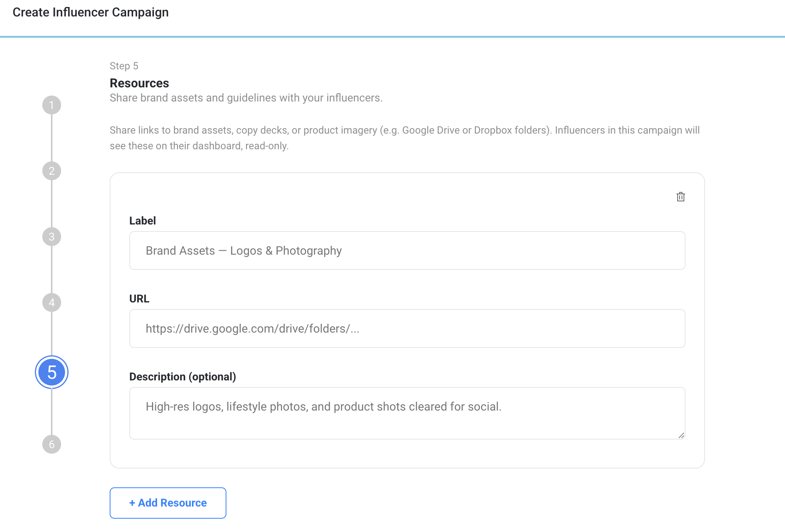Select step 3 in the progress stepper

[52, 237]
